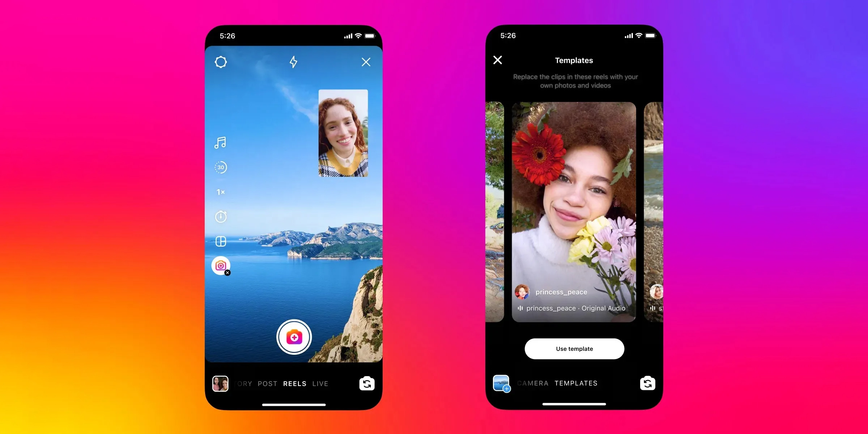868x434 pixels.
Task: Tap the music note icon on Reels
Action: pyautogui.click(x=220, y=143)
